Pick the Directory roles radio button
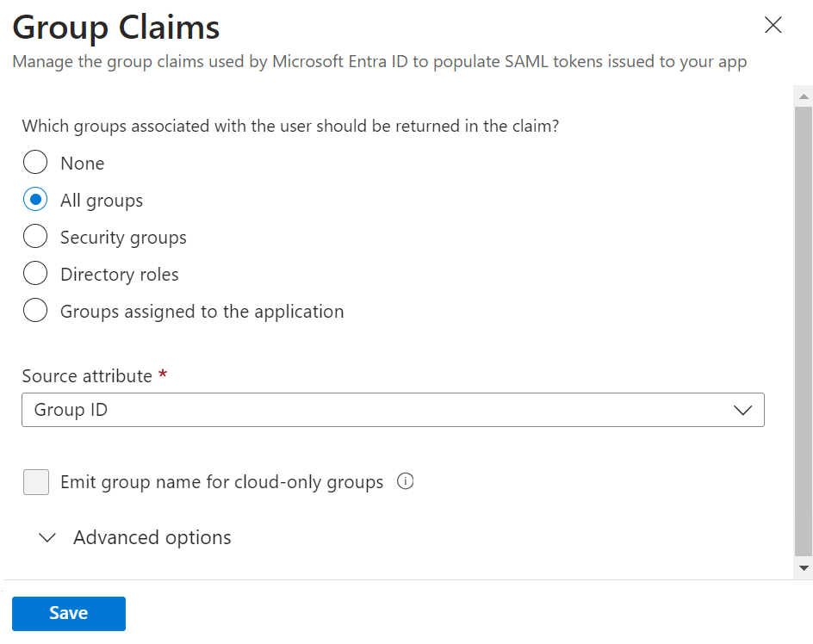The height and width of the screenshot is (644, 813). [x=35, y=274]
